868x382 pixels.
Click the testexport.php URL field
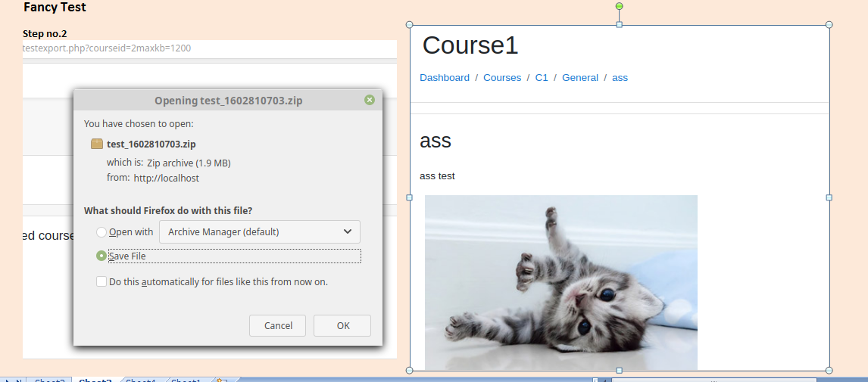210,48
